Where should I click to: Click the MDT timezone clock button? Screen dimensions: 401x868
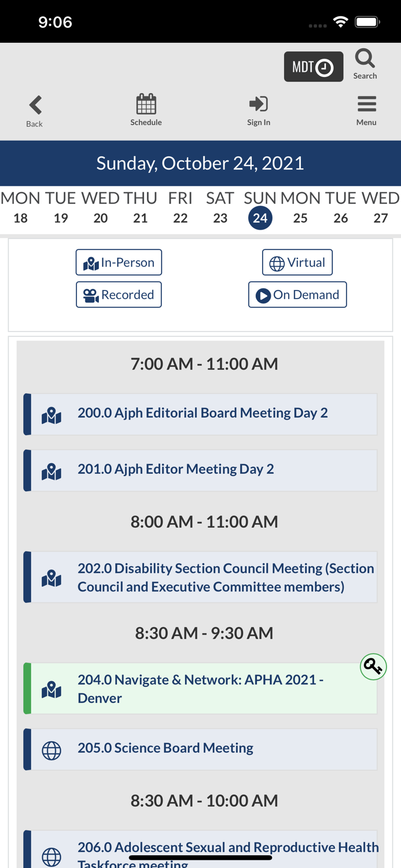click(313, 65)
